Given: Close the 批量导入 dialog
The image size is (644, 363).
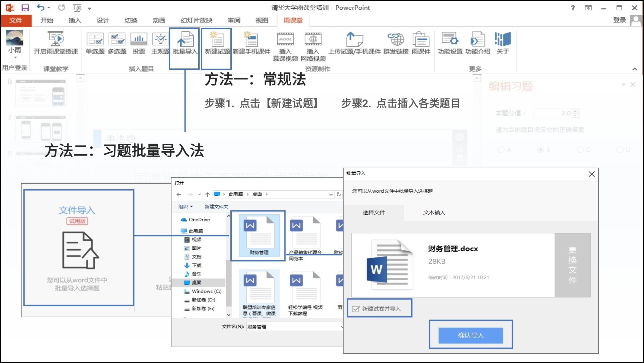Looking at the screenshot, I should [x=592, y=174].
